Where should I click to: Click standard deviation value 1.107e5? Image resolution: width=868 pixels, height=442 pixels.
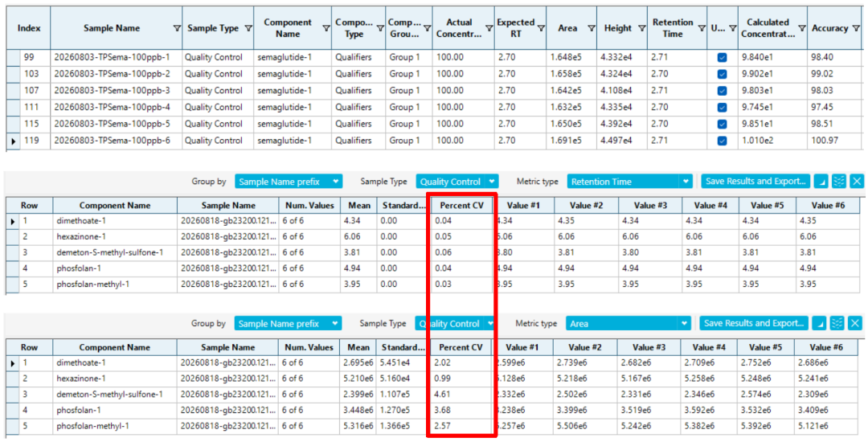tap(395, 395)
